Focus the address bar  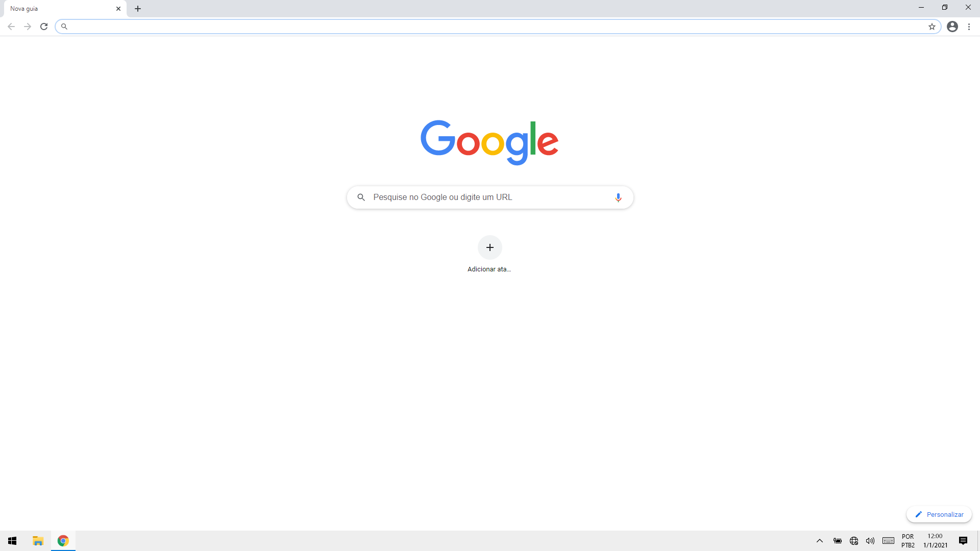pos(498,27)
